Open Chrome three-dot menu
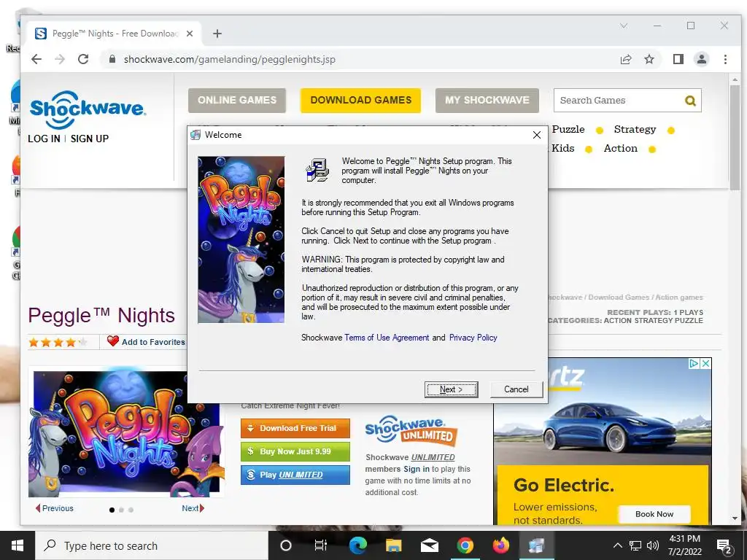 (725, 59)
